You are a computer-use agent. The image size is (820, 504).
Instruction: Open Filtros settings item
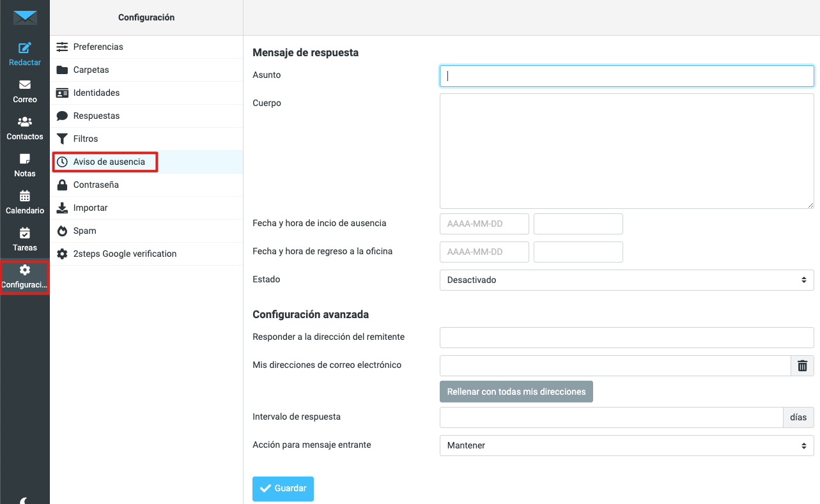tap(86, 139)
